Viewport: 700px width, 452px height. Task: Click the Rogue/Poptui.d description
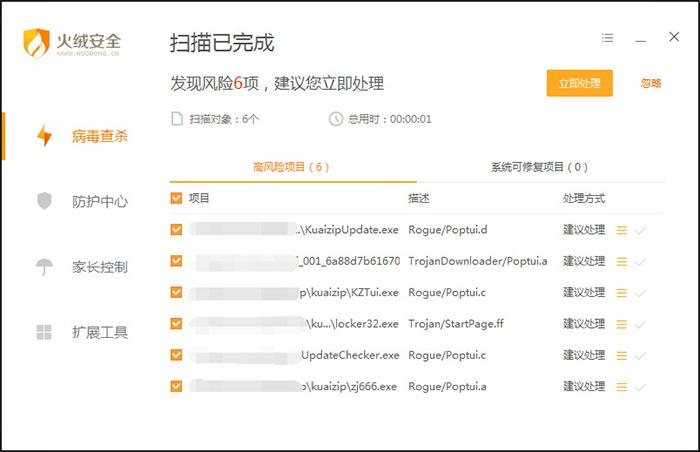point(448,230)
